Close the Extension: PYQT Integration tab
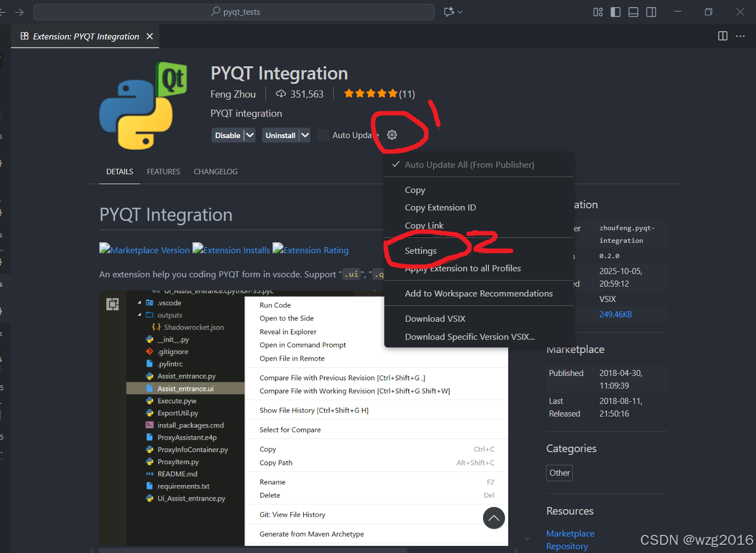The image size is (756, 553). click(150, 36)
